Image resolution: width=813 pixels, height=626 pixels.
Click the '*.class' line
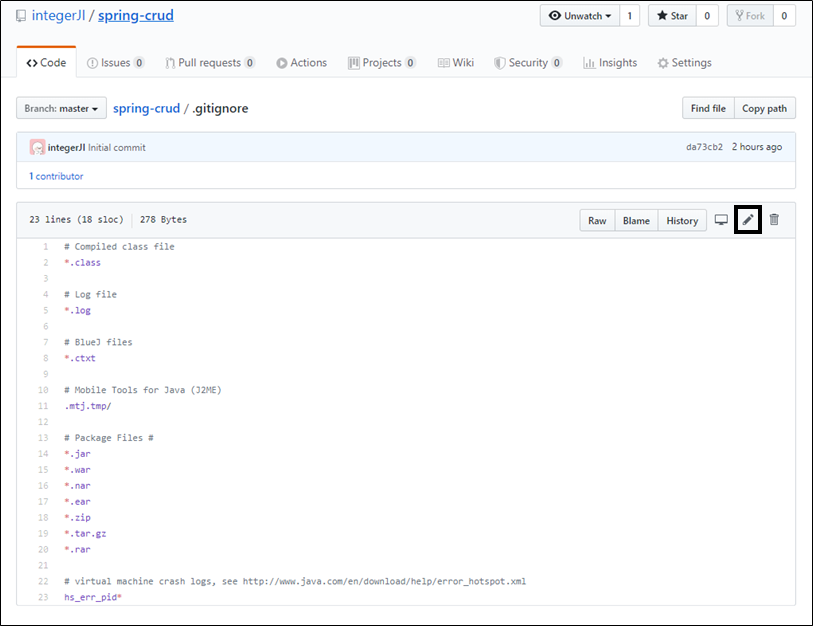82,262
